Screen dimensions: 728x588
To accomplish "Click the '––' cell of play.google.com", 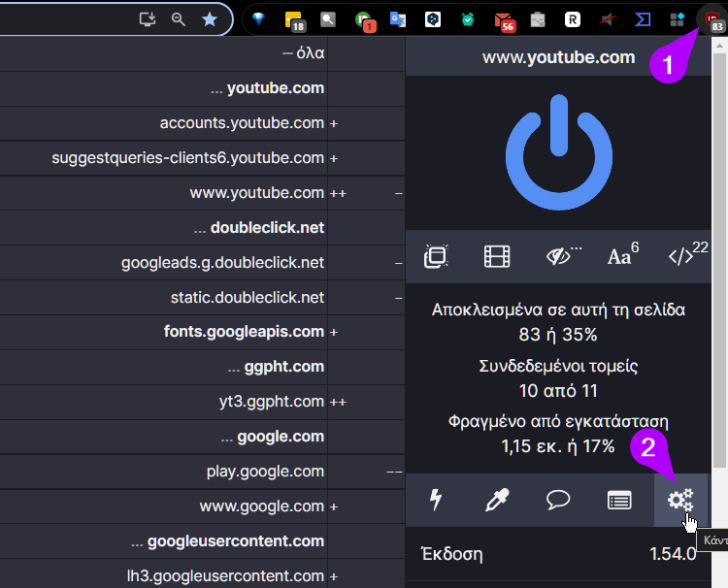I will (366, 472).
